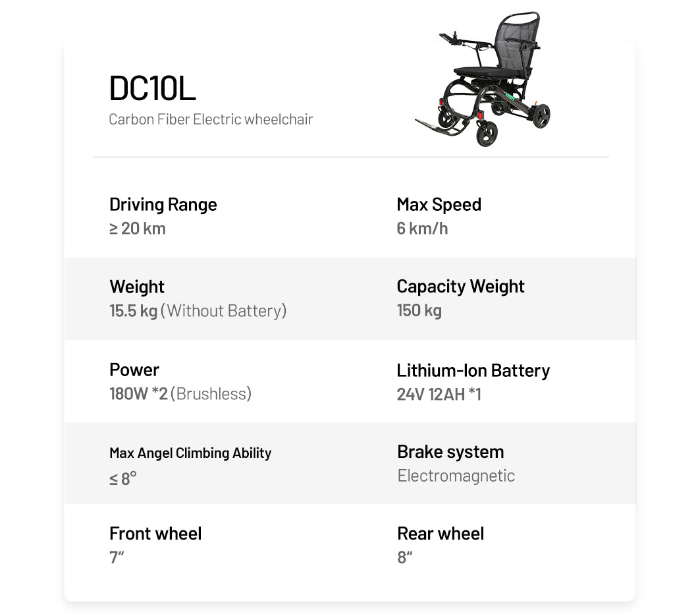Image resolution: width=698 pixels, height=616 pixels.
Task: Click the 180W *2 (Brushless) text
Action: point(180,394)
